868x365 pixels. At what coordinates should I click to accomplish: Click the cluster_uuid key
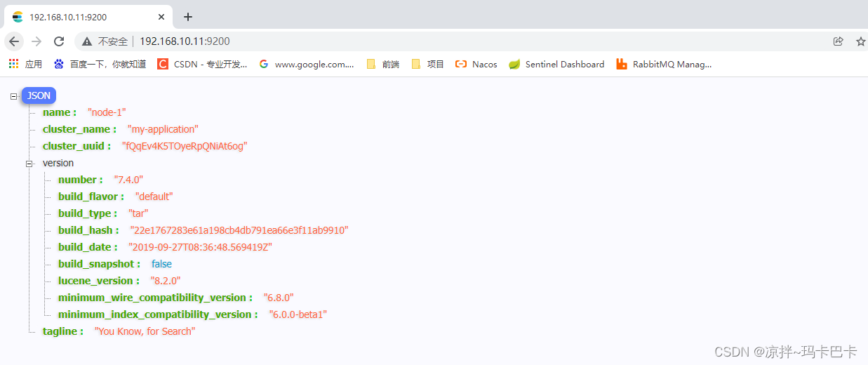tap(76, 146)
